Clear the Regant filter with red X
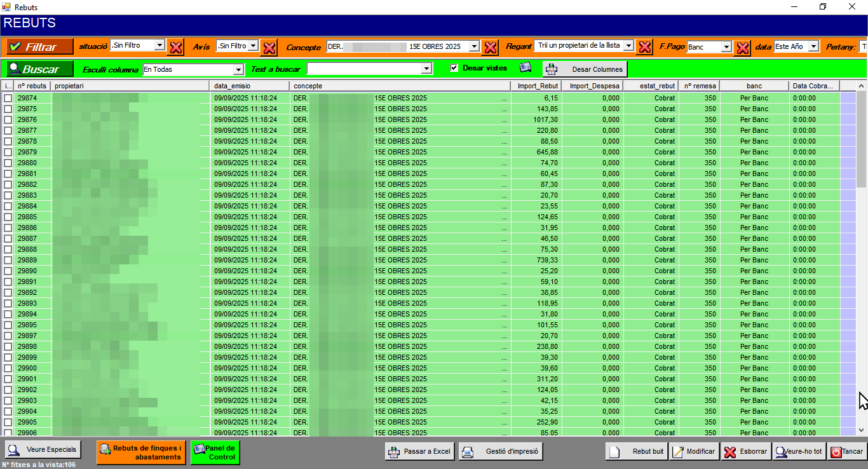 [x=644, y=47]
